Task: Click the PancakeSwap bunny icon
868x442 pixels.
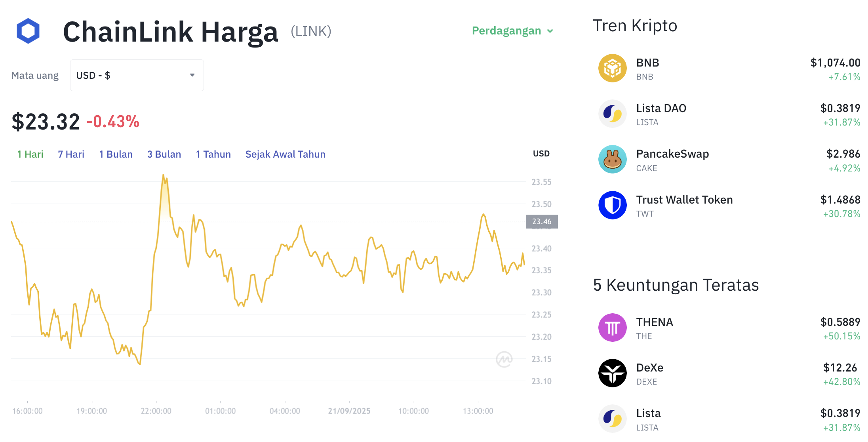Action: coord(612,159)
